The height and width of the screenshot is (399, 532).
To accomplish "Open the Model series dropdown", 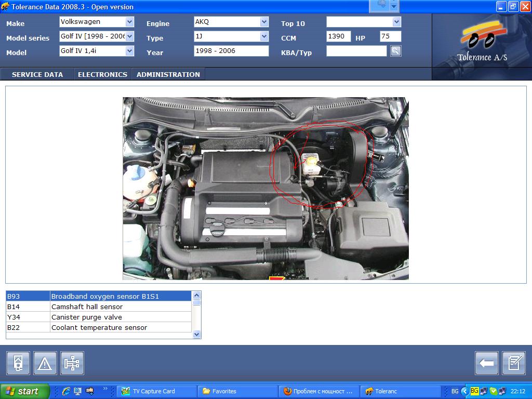I will [130, 36].
